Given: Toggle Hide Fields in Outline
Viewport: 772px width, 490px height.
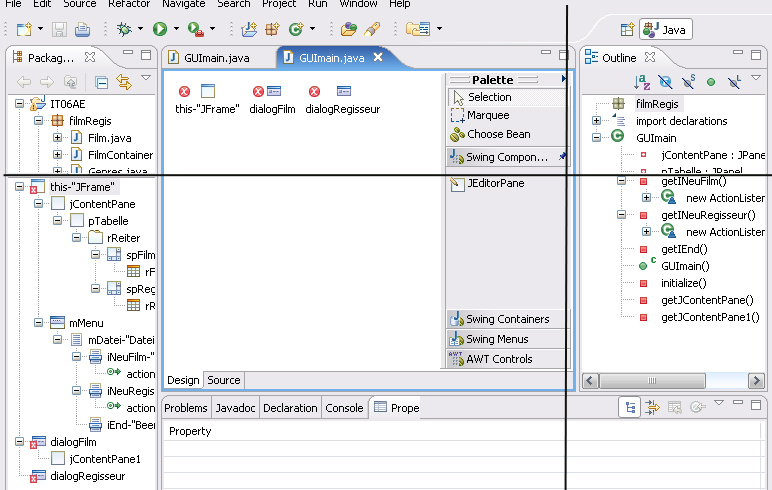Looking at the screenshot, I should (665, 82).
